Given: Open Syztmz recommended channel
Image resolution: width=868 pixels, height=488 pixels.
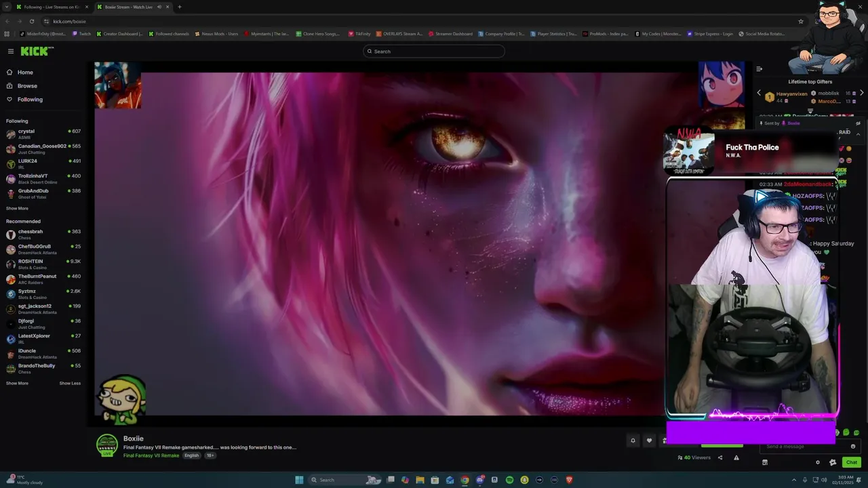Looking at the screenshot, I should [x=43, y=293].
